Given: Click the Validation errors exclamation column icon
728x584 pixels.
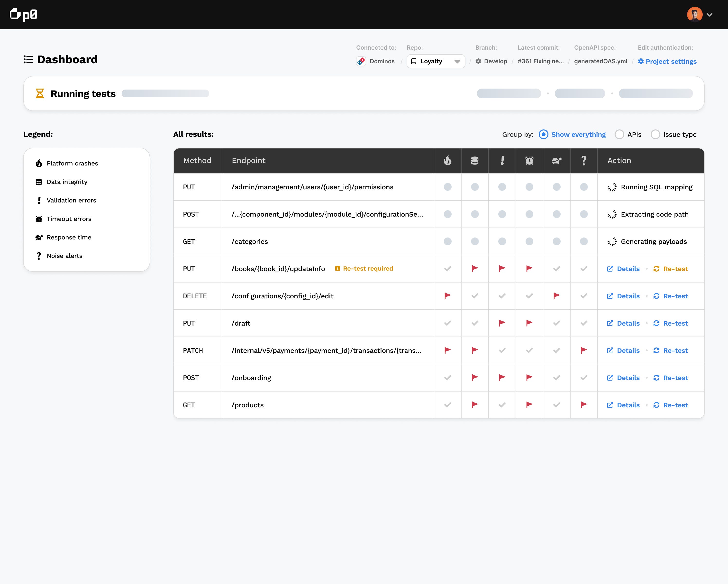Looking at the screenshot, I should coord(502,160).
